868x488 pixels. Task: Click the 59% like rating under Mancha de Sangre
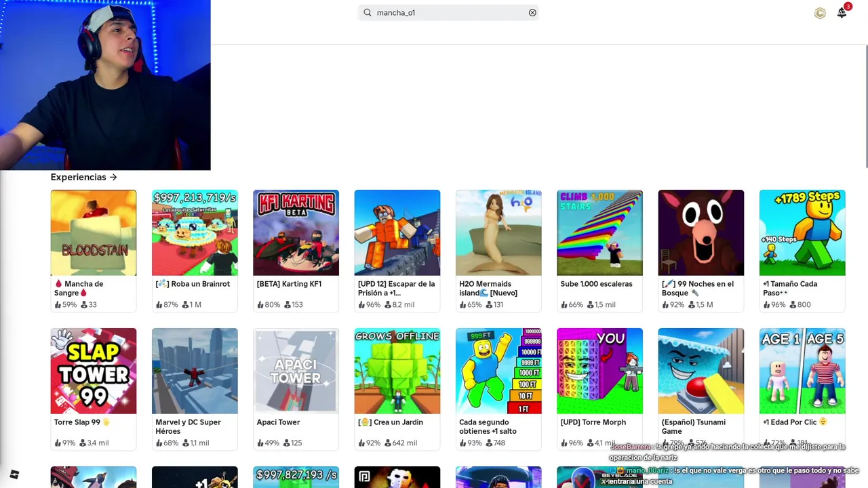coord(66,305)
